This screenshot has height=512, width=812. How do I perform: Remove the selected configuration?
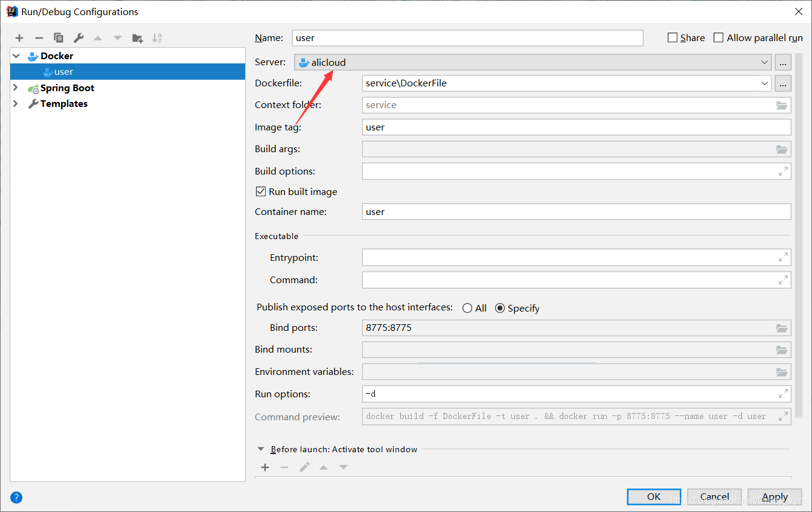(39, 38)
